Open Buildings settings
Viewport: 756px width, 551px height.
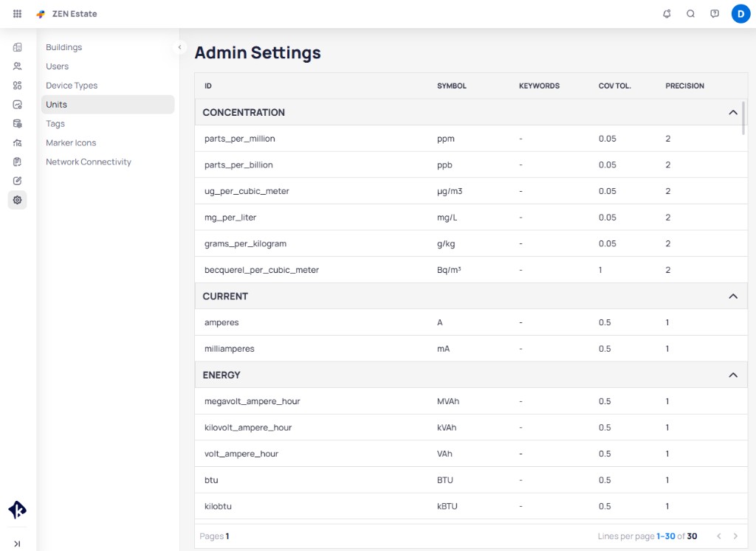[64, 47]
